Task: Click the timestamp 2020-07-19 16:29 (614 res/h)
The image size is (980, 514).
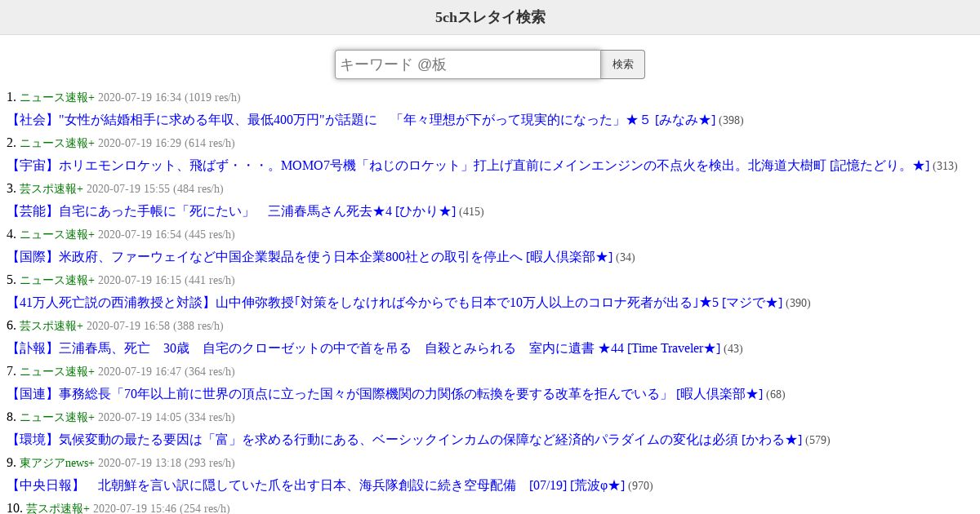Action: click(167, 143)
